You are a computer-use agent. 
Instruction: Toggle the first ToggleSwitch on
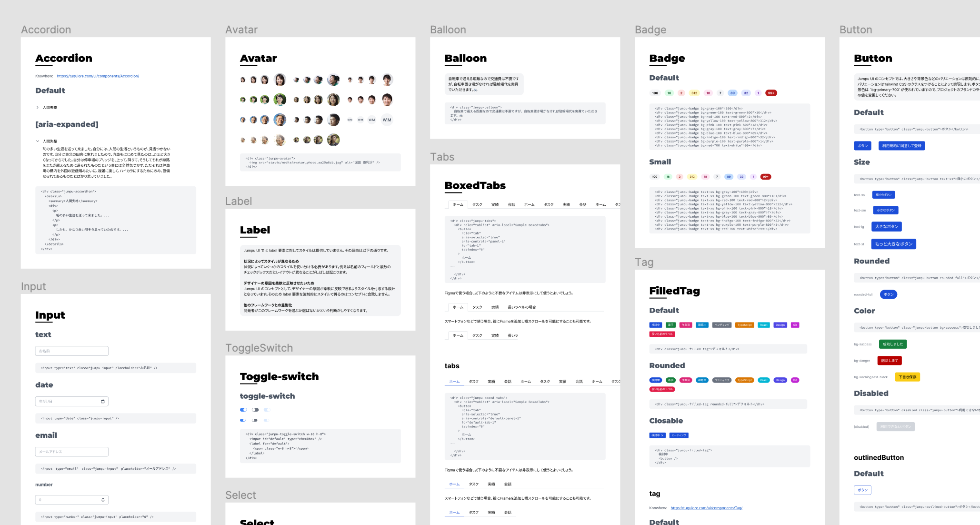(x=244, y=410)
